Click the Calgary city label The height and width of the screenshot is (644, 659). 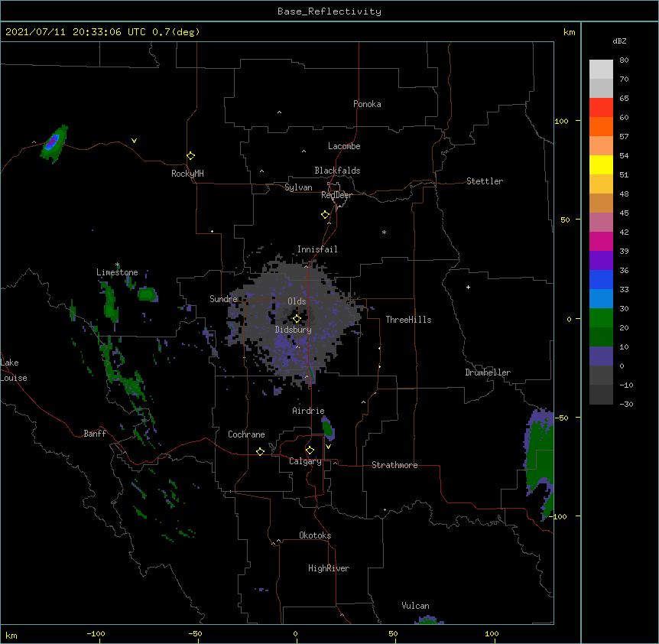(x=305, y=461)
